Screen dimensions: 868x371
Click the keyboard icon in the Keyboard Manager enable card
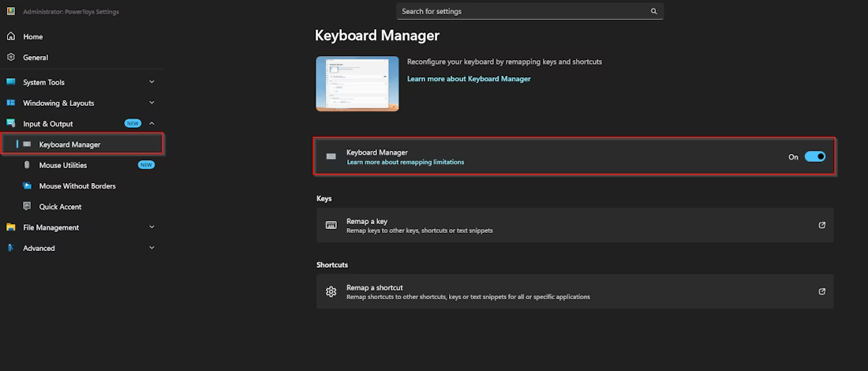click(331, 157)
